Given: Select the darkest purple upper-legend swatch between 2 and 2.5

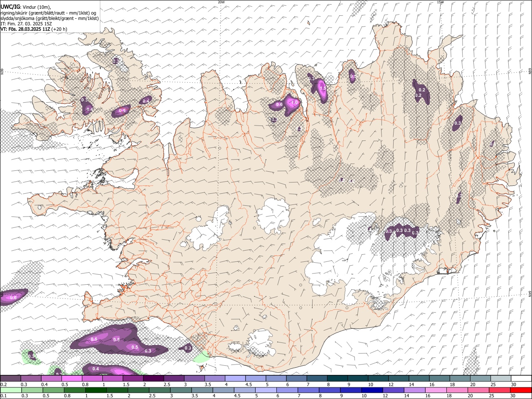Looking at the screenshot, I should (153, 378).
